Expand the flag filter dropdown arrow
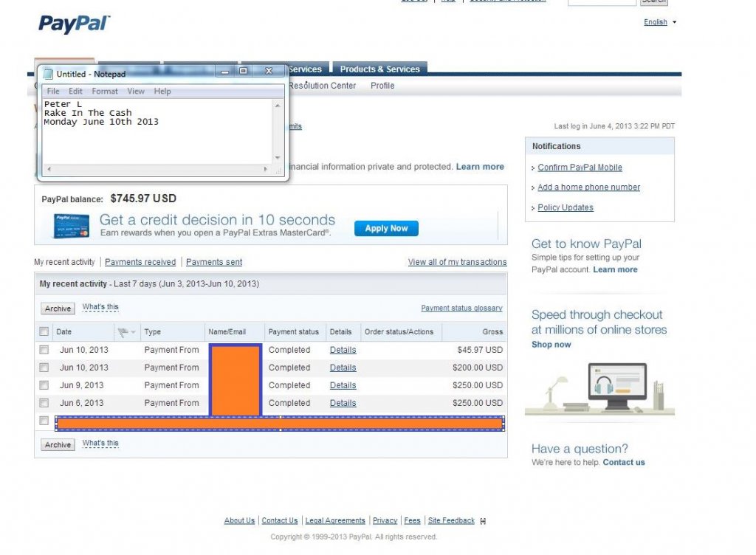This screenshot has width=756, height=555. 133,332
